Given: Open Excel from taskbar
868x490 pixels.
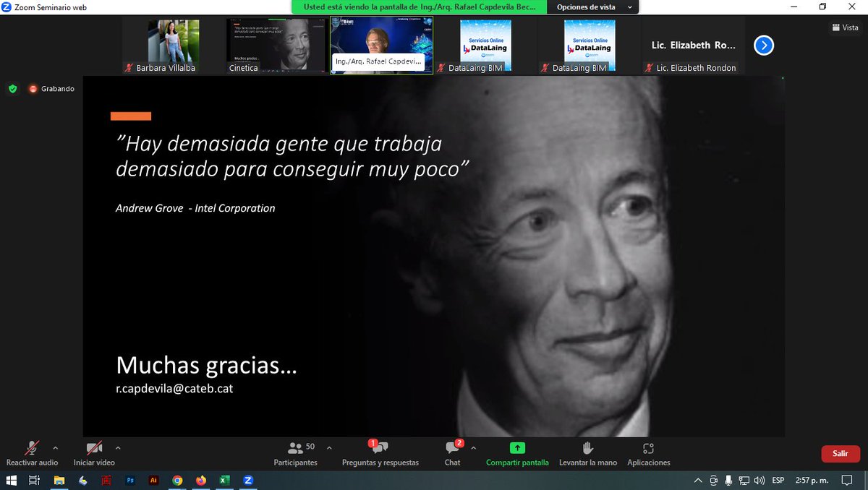Looking at the screenshot, I should (x=224, y=480).
